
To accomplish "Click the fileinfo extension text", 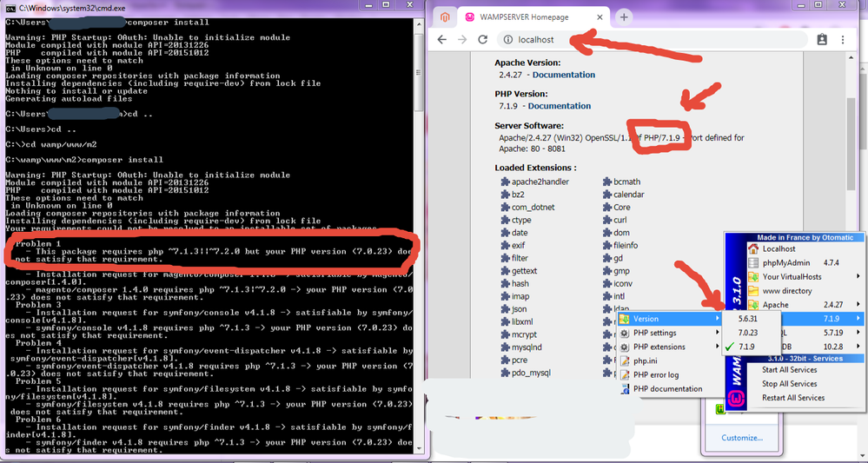I will click(626, 245).
